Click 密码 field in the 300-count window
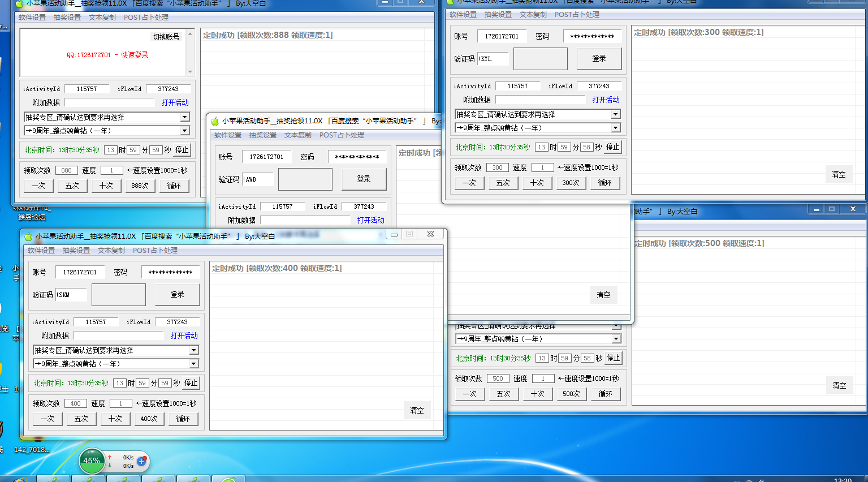The height and width of the screenshot is (482, 868). pyautogui.click(x=592, y=36)
